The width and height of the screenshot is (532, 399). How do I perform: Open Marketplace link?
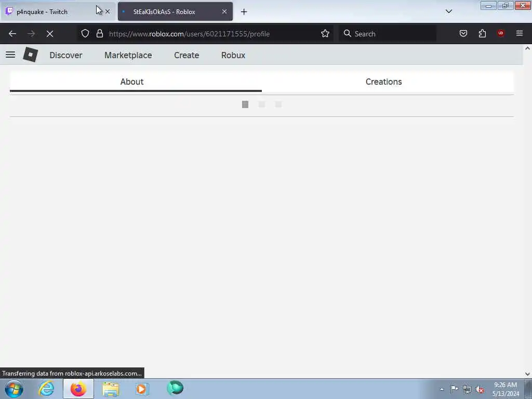pyautogui.click(x=128, y=55)
